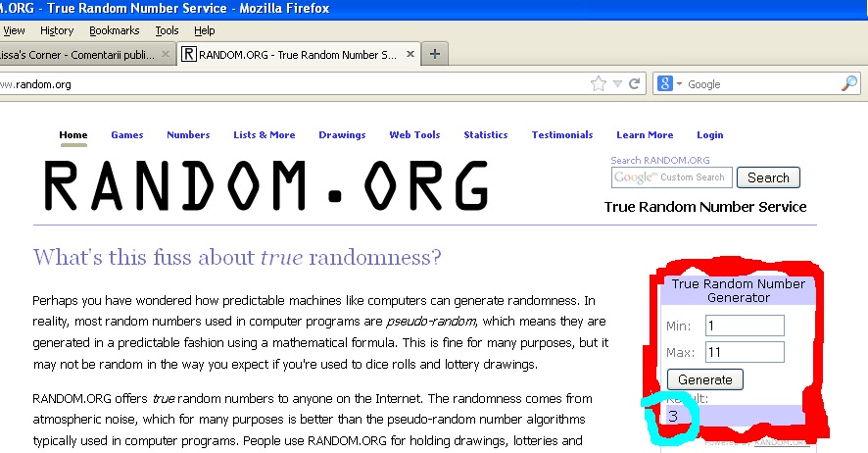Open the Google search engine selector
Screen dimensions: 868x453
(x=670, y=83)
